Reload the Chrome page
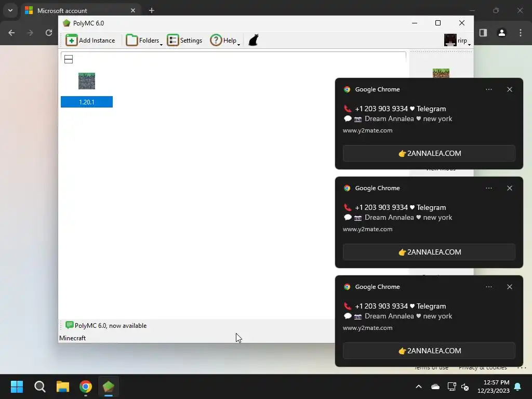The height and width of the screenshot is (399, 532). [49, 33]
